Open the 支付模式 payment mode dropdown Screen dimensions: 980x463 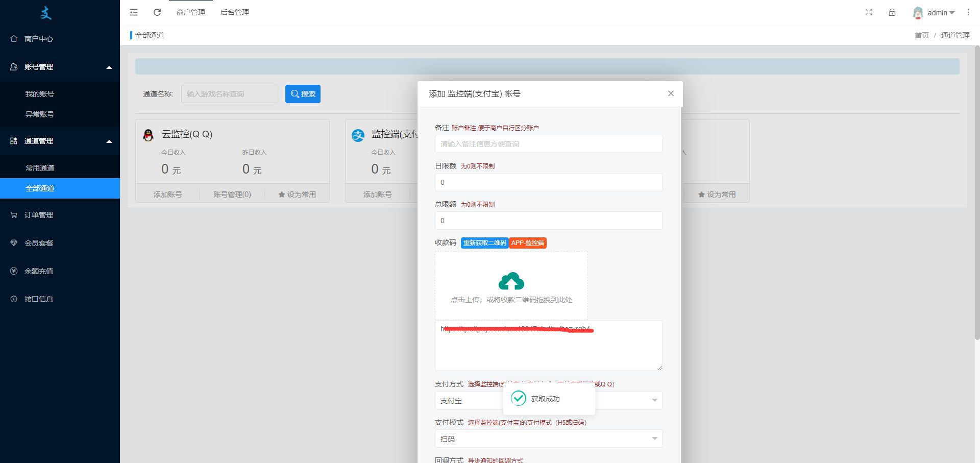[x=654, y=438]
